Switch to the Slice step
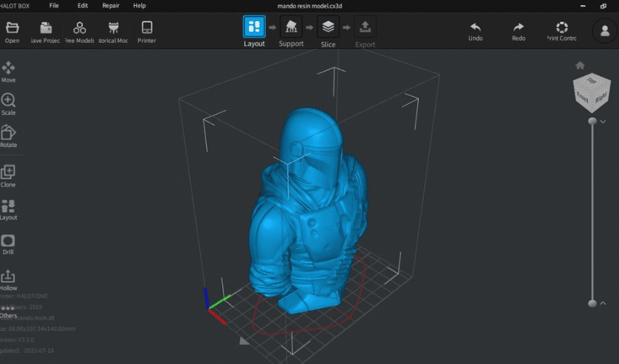This screenshot has width=619, height=364. [328, 31]
